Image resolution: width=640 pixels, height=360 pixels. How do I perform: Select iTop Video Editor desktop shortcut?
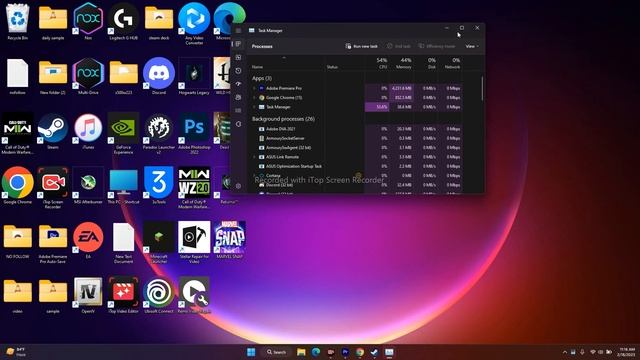pyautogui.click(x=123, y=295)
